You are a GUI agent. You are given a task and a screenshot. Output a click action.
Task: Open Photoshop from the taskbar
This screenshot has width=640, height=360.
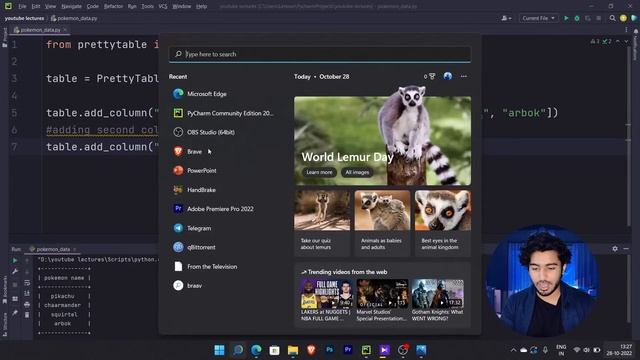coord(329,350)
